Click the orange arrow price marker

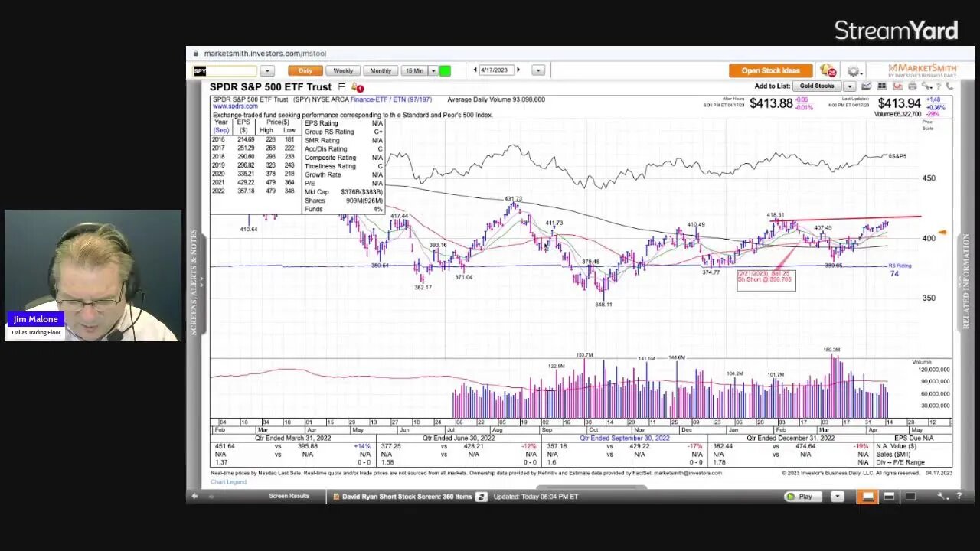click(942, 232)
